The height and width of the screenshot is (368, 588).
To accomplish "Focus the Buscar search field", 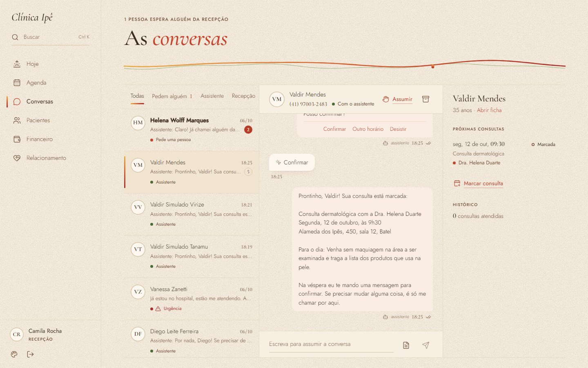I will point(51,37).
